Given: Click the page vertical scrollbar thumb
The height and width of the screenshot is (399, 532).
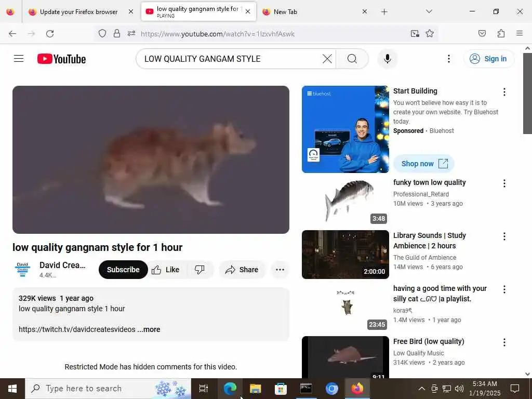Looking at the screenshot, I should coord(527,94).
